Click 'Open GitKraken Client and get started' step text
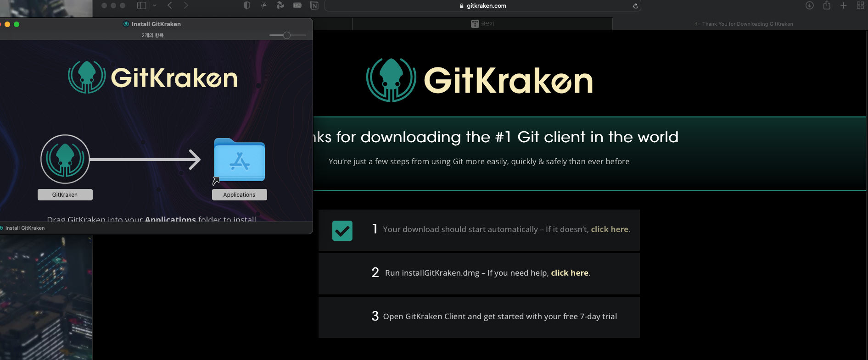868x360 pixels. [x=500, y=316]
